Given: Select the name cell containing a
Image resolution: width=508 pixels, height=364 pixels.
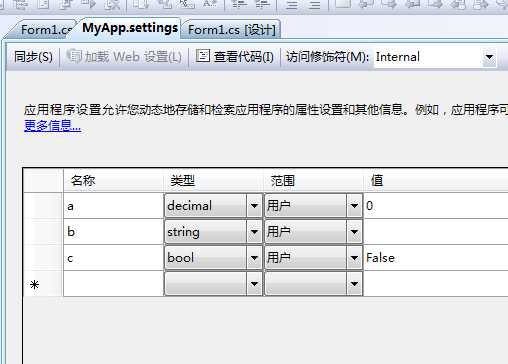Looking at the screenshot, I should (113, 206).
